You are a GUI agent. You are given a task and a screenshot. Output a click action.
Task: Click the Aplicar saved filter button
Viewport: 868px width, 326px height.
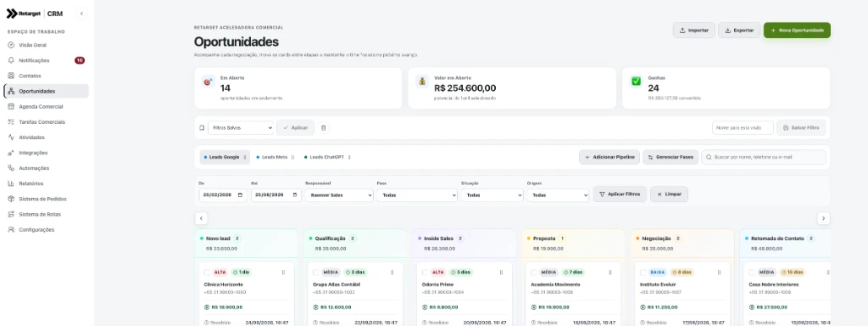click(296, 127)
